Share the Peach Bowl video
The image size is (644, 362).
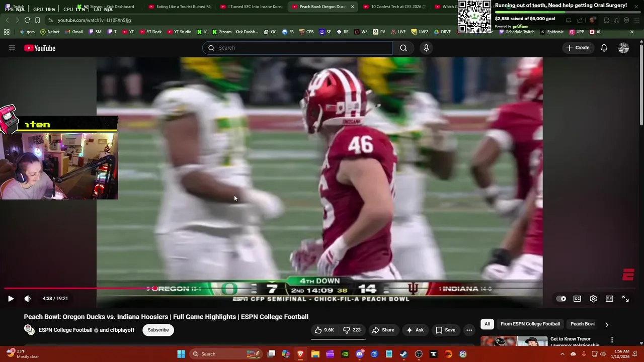pyautogui.click(x=383, y=330)
